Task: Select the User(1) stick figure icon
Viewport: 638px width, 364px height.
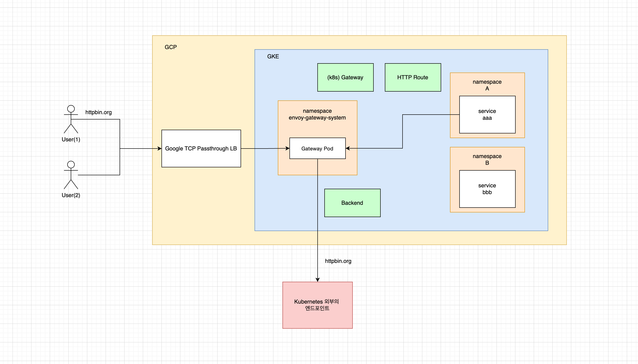Action: pyautogui.click(x=71, y=119)
